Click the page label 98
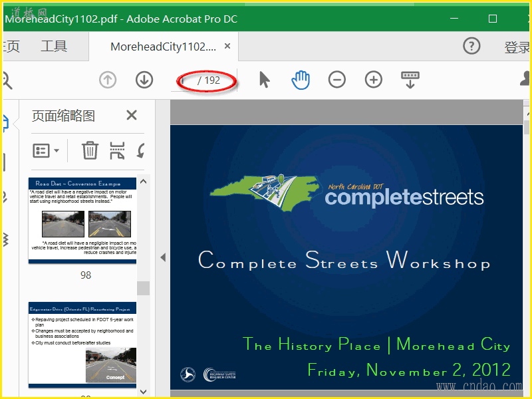 [86, 275]
